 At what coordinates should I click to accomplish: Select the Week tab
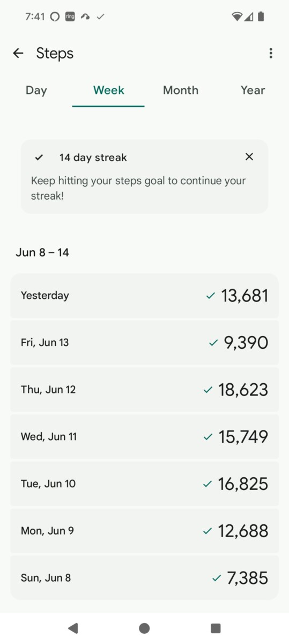coord(108,90)
